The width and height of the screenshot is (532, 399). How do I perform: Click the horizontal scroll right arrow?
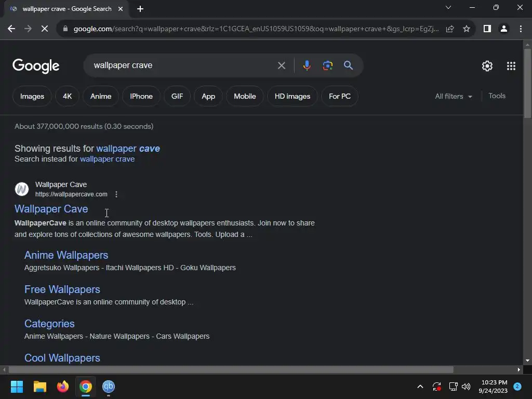519,369
